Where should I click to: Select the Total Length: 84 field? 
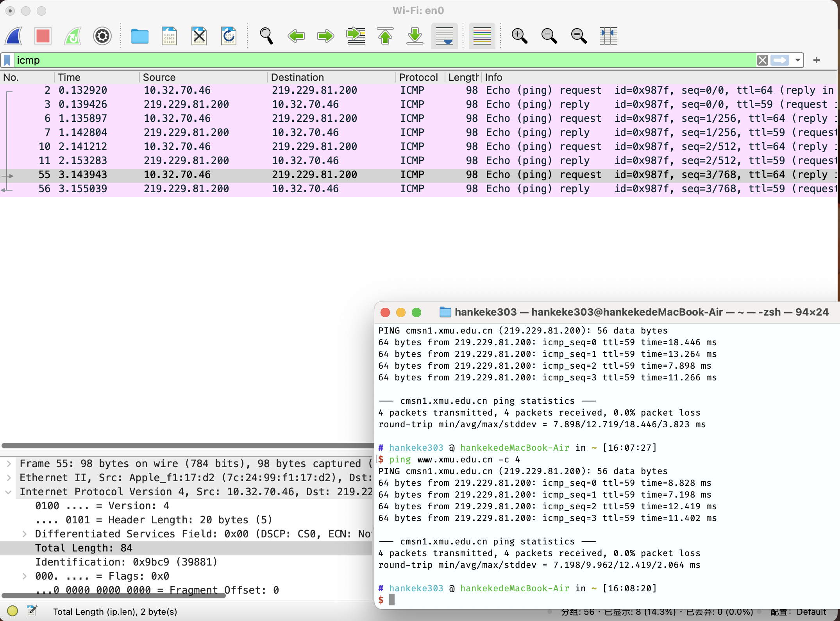[187, 548]
